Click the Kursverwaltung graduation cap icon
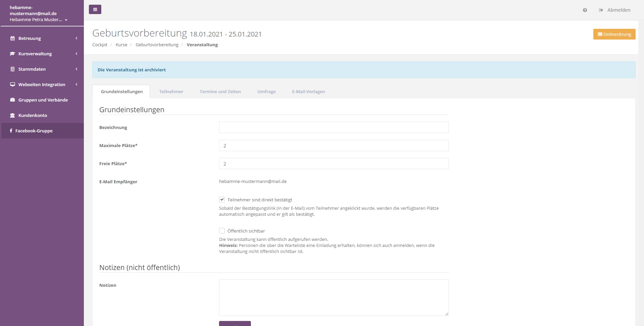This screenshot has height=326, width=644. (x=12, y=54)
